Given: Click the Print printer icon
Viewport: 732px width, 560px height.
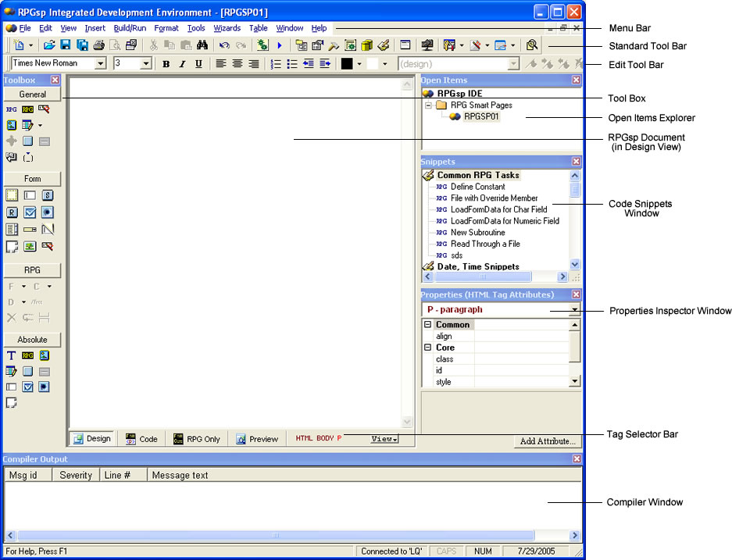Looking at the screenshot, I should (98, 45).
